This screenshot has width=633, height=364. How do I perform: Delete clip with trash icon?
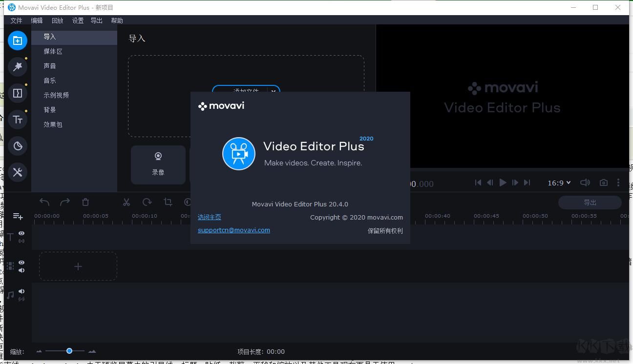[85, 202]
